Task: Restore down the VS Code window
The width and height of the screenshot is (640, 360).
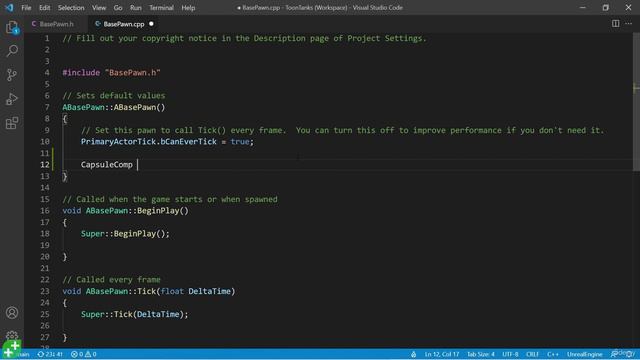Action: tap(606, 7)
